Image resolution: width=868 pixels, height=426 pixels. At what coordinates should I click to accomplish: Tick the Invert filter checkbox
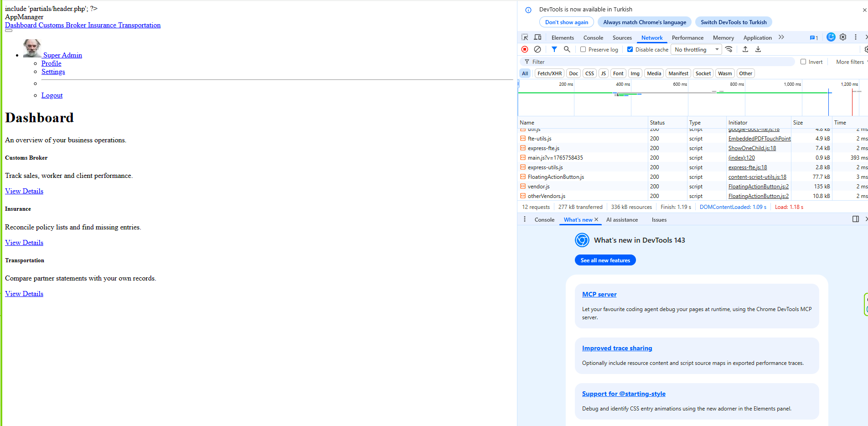pos(803,62)
